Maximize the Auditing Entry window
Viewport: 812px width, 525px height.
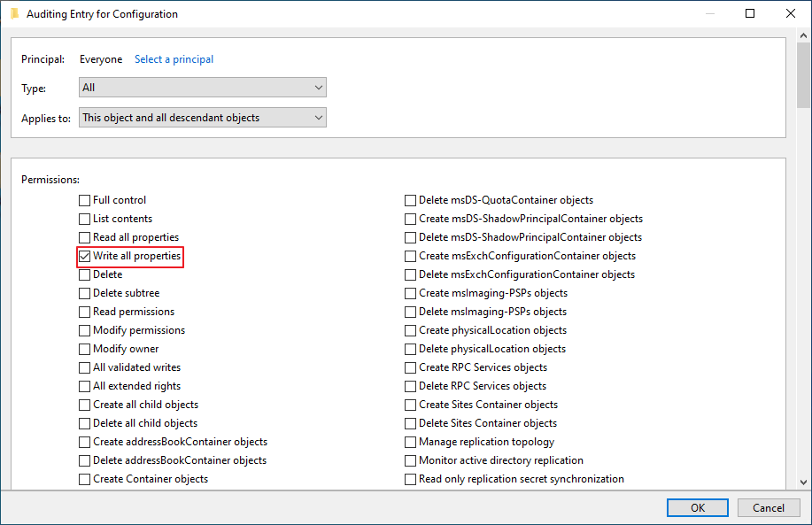click(750, 13)
